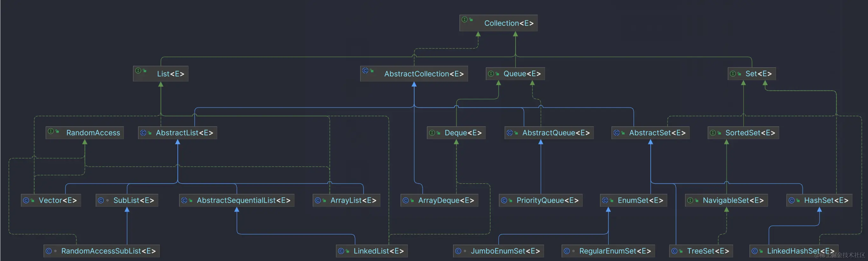
Task: Select the NavigableSet<E> label
Action: [733, 200]
